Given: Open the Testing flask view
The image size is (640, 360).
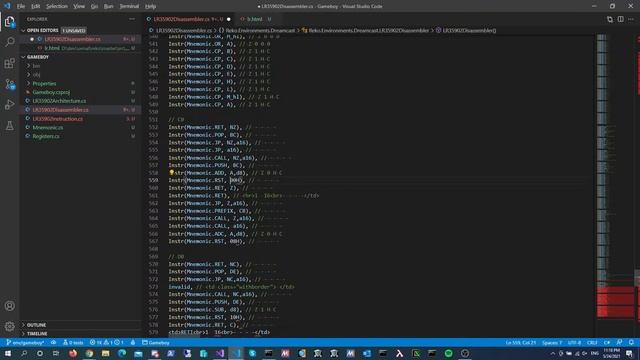Looking at the screenshot, I should pos(10,126).
